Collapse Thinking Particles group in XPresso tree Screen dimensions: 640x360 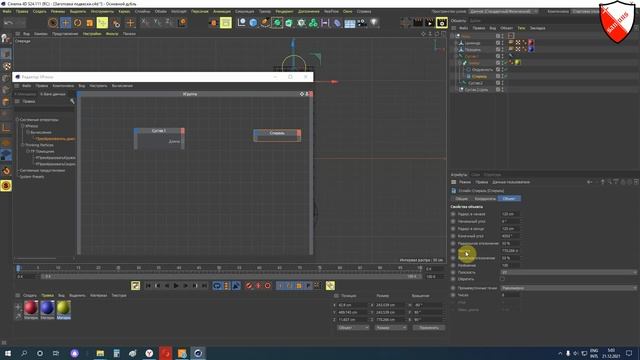pos(23,145)
